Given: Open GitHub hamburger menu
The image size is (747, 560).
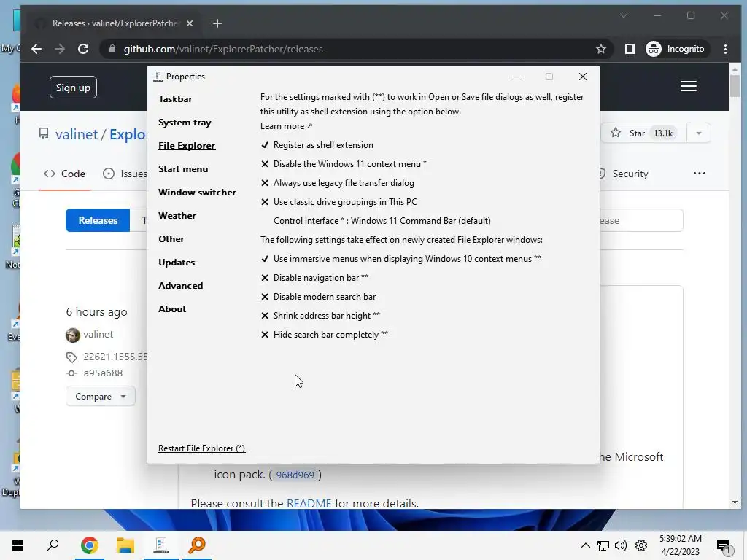Looking at the screenshot, I should 689,86.
